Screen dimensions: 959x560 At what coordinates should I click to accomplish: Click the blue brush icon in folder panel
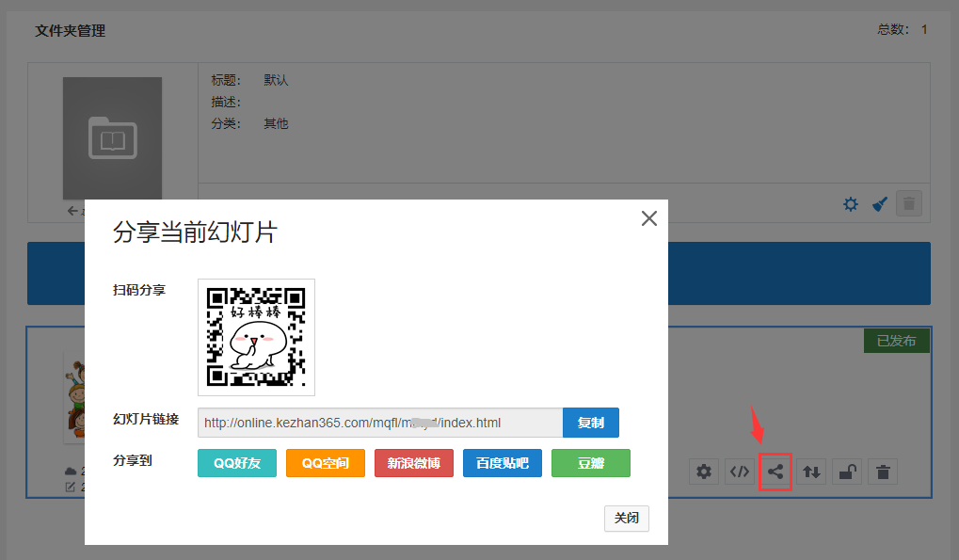(880, 204)
